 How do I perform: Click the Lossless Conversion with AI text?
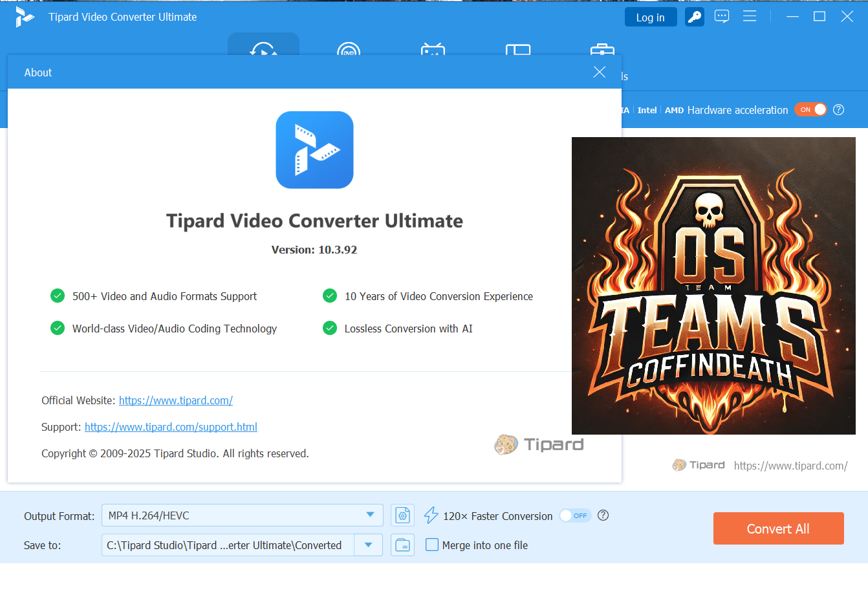pyautogui.click(x=409, y=329)
